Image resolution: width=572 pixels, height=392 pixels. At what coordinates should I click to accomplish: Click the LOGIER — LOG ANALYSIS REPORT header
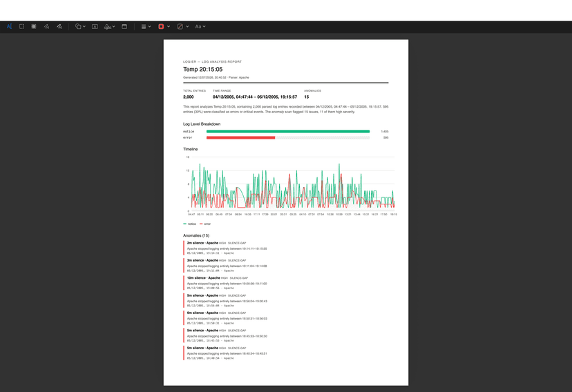point(212,61)
